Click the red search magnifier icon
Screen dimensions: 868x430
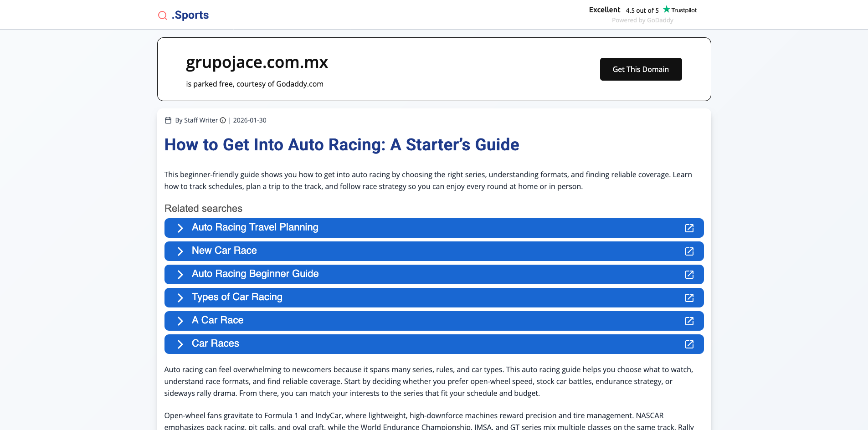pos(162,15)
